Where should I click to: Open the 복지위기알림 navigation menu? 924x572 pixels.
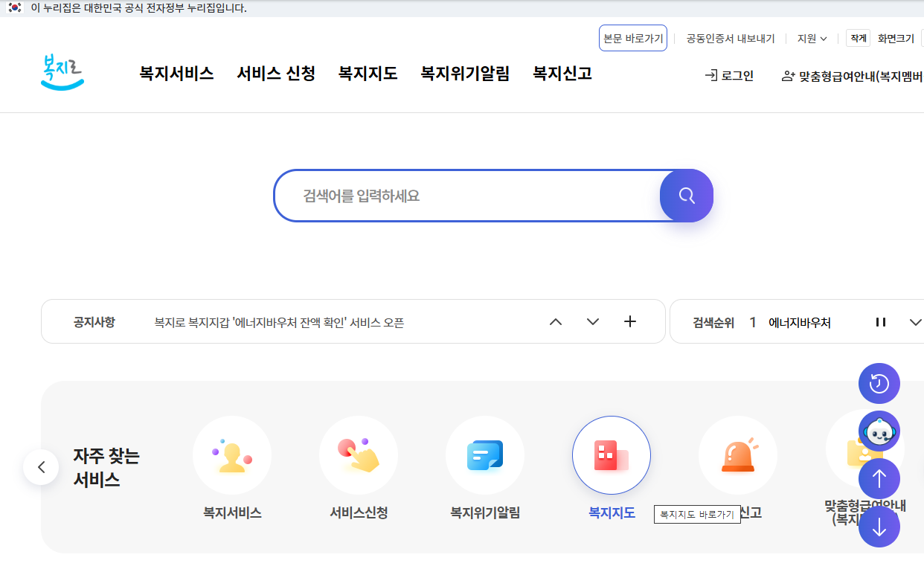464,74
